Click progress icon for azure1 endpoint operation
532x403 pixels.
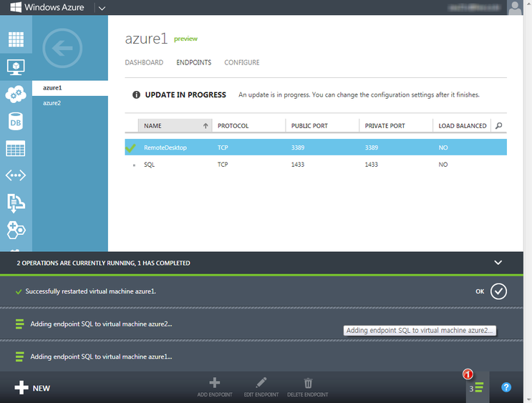pos(19,356)
